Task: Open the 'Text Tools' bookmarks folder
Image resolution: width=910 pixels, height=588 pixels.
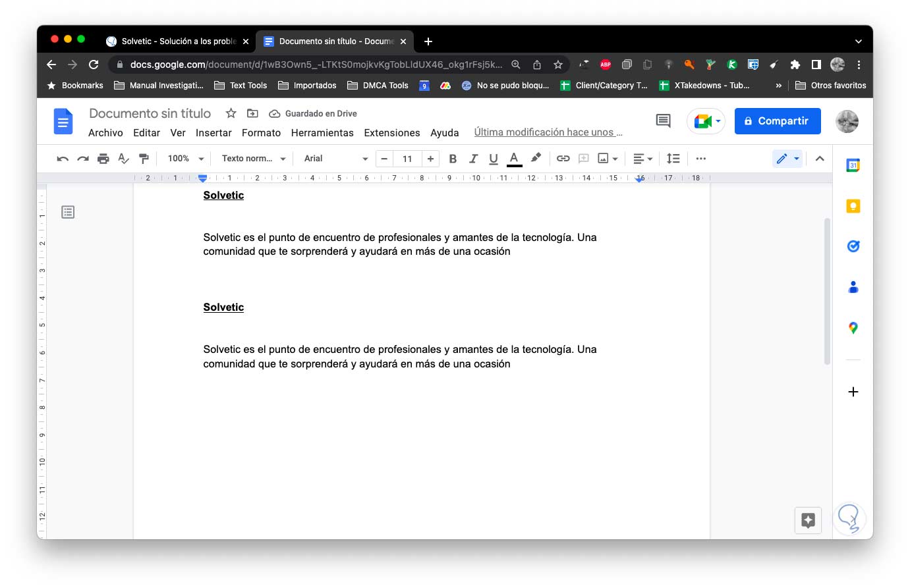Action: pos(240,86)
